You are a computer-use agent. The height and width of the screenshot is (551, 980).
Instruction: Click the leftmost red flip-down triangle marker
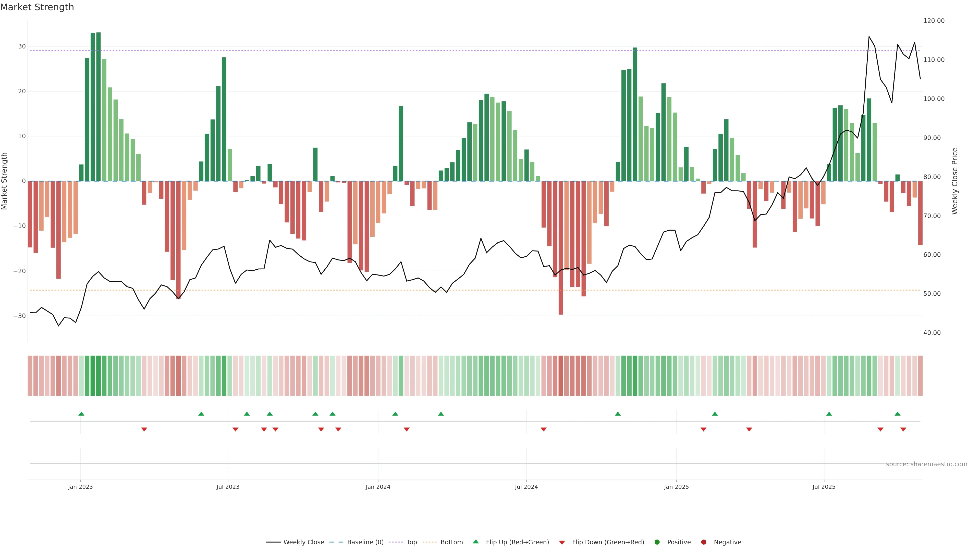click(x=144, y=429)
